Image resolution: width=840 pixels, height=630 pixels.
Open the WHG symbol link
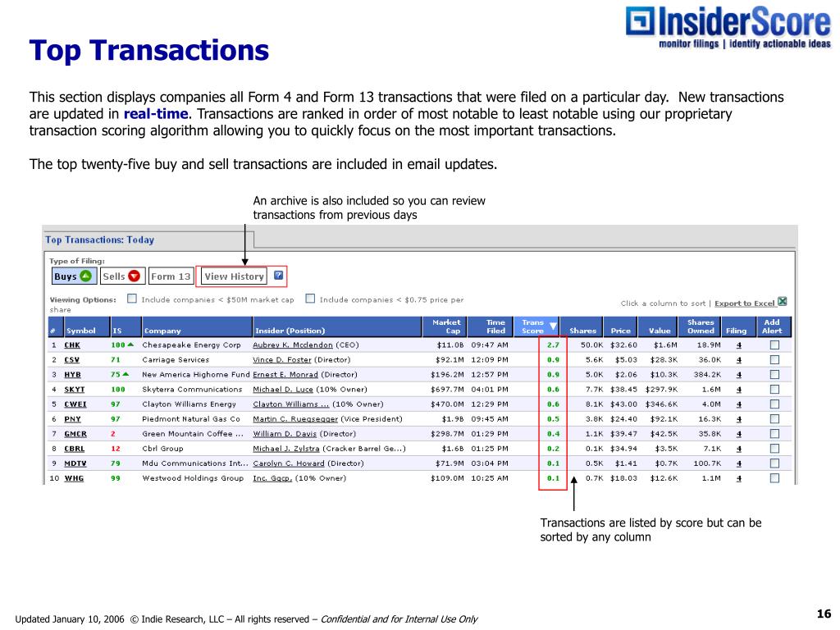[74, 478]
